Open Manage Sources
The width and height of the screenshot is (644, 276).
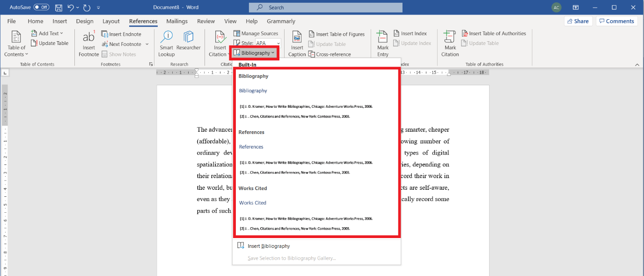[x=256, y=33]
